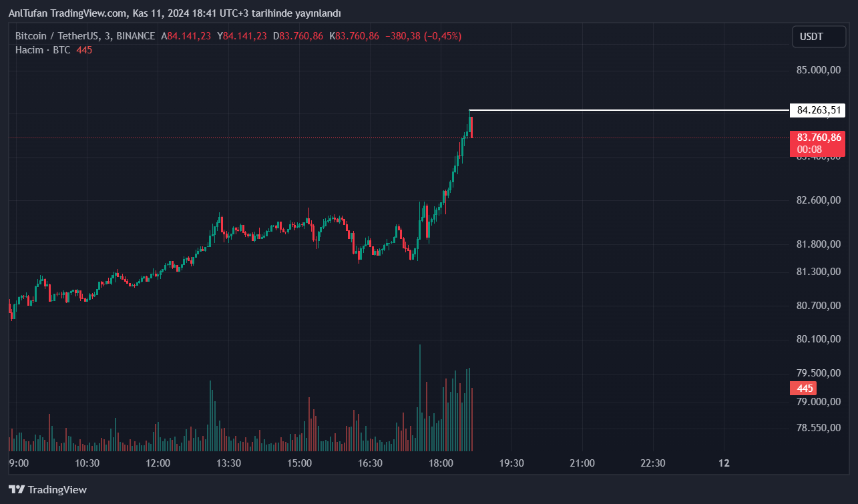Click the latest red candle at chart top

click(x=471, y=127)
